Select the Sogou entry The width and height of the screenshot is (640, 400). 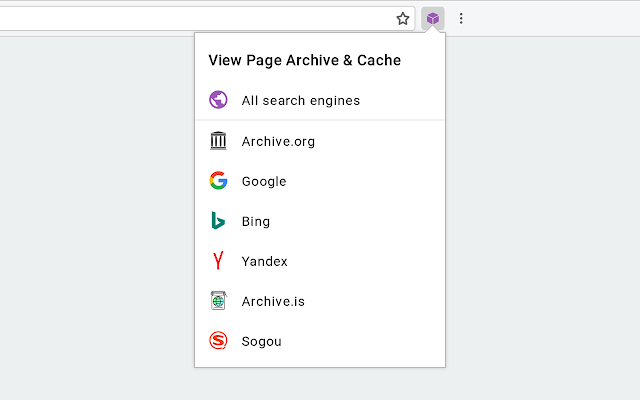tap(320, 341)
